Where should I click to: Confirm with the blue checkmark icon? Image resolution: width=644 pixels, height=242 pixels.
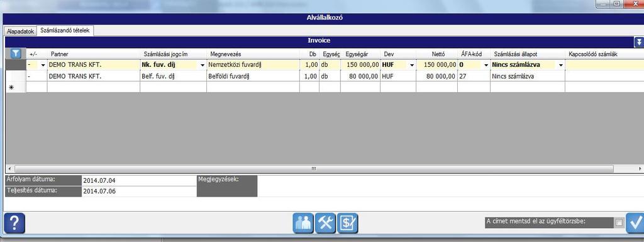pyautogui.click(x=635, y=224)
